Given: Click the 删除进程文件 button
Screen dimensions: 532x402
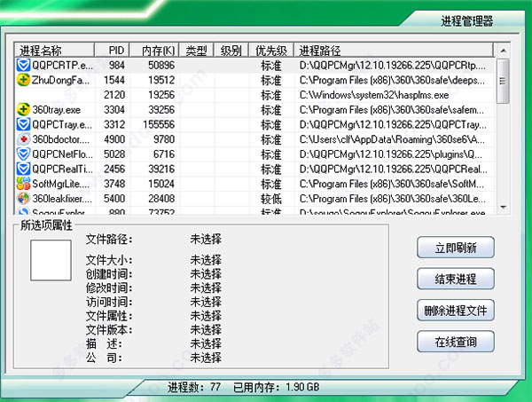Looking at the screenshot, I should pos(456,311).
